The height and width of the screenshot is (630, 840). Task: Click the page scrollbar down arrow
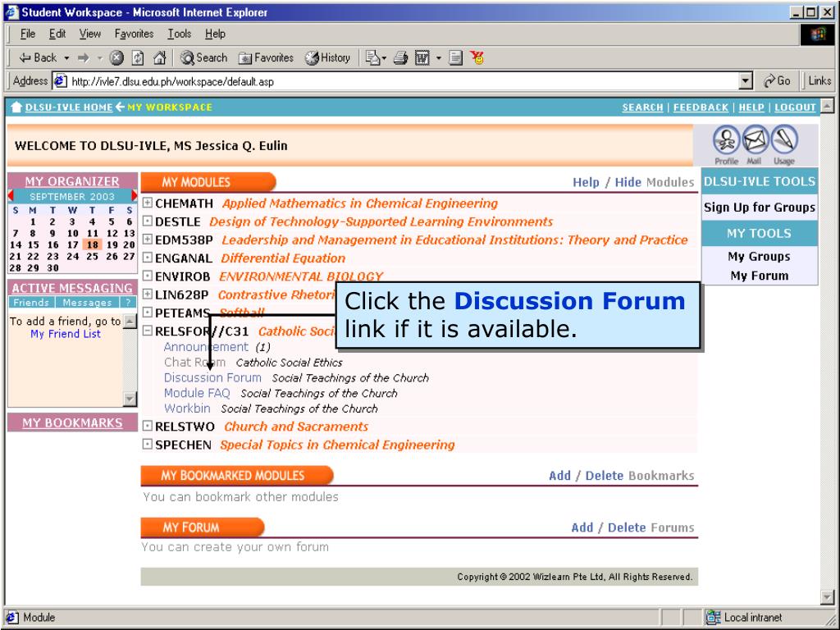827,597
